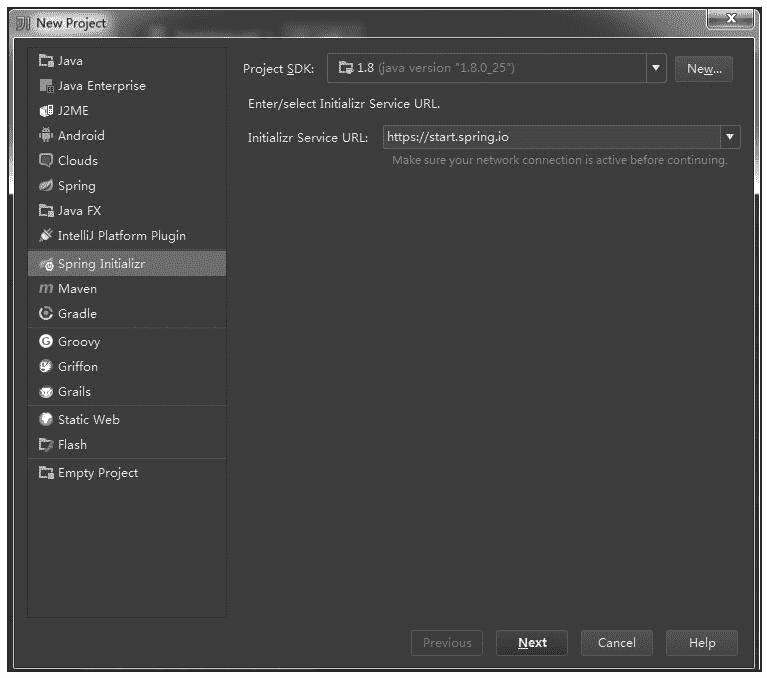
Task: Select the Groovy project icon
Action: point(45,342)
